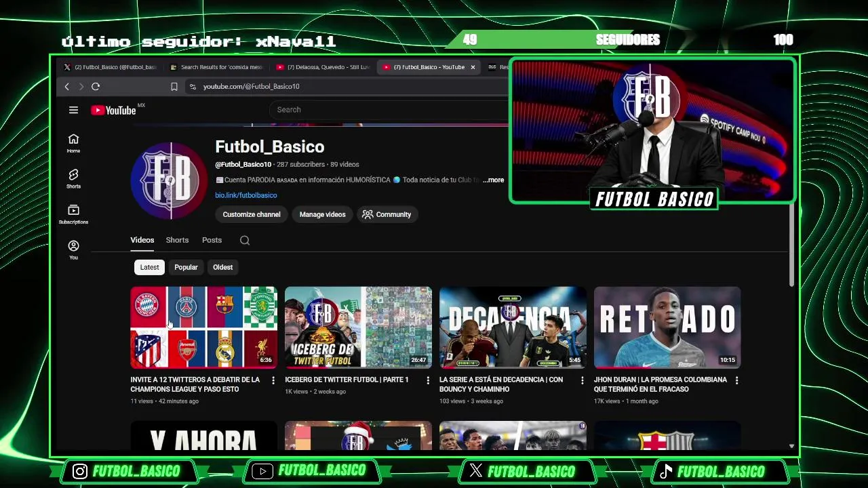Image resolution: width=868 pixels, height=488 pixels.
Task: Open title INVITE A 12 TWITTEROS A DEBATIR
Action: point(195,384)
